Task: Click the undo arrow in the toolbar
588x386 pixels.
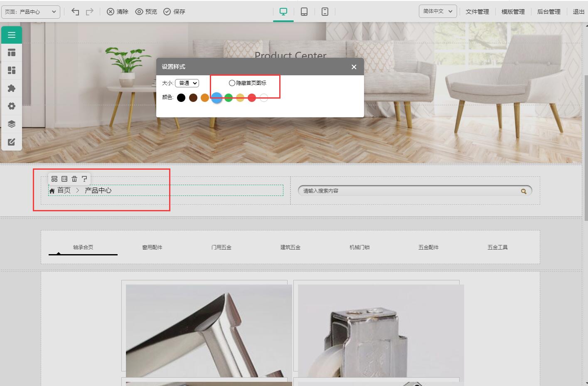Action: [x=75, y=12]
